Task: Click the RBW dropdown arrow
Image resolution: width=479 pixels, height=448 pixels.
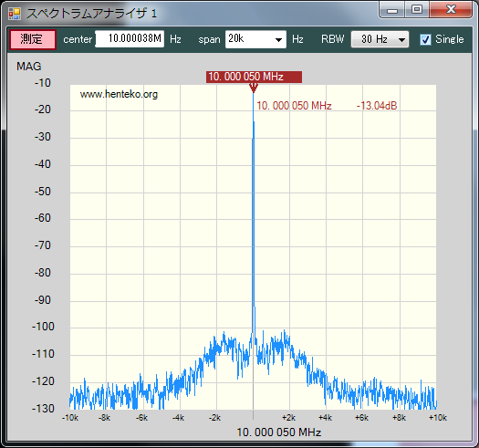Action: (401, 40)
